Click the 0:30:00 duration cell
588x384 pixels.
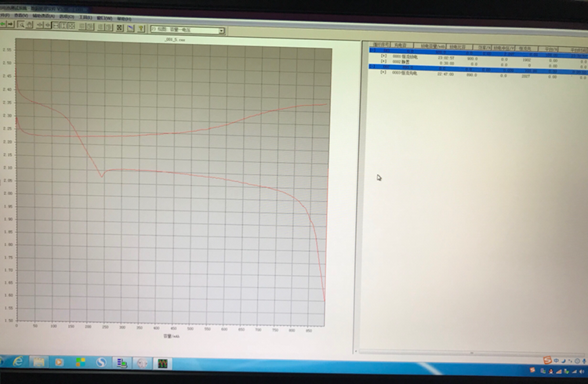[447, 63]
